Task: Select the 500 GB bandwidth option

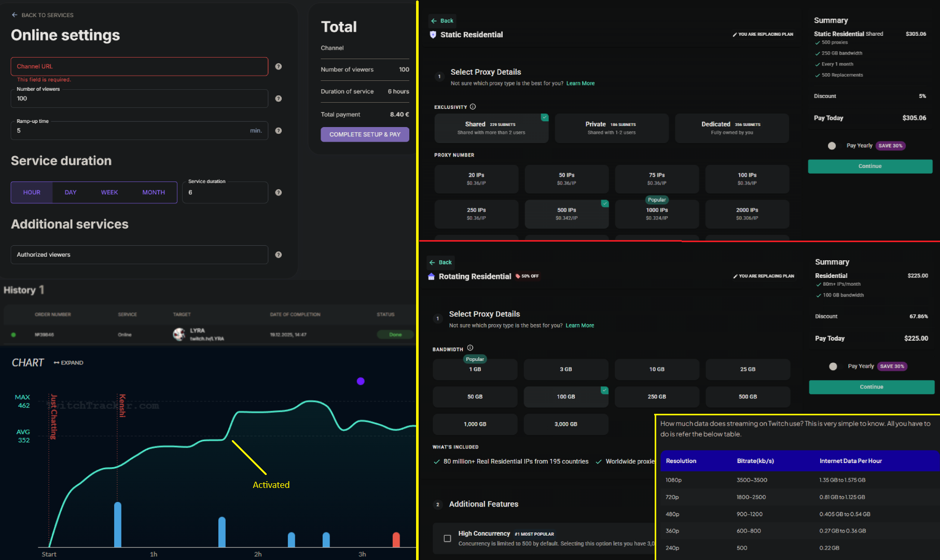Action: tap(748, 397)
